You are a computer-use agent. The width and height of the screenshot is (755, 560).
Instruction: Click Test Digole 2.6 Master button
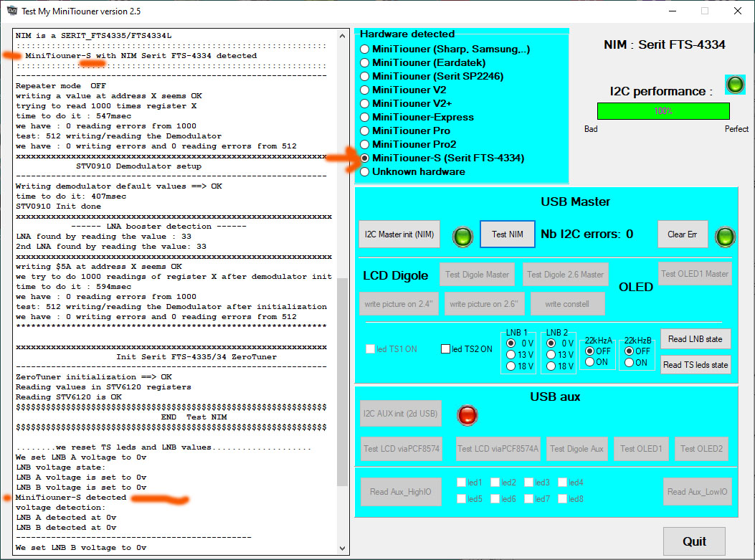tap(565, 275)
